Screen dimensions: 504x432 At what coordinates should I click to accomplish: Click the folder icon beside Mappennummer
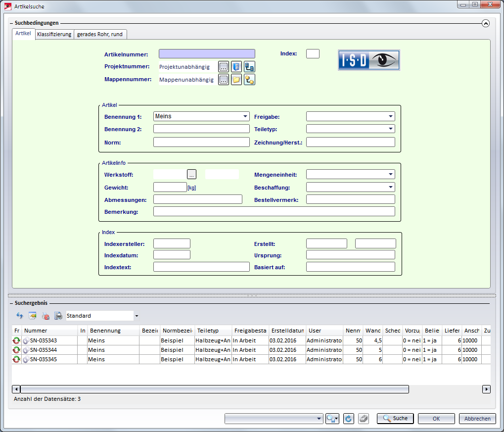pyautogui.click(x=236, y=80)
